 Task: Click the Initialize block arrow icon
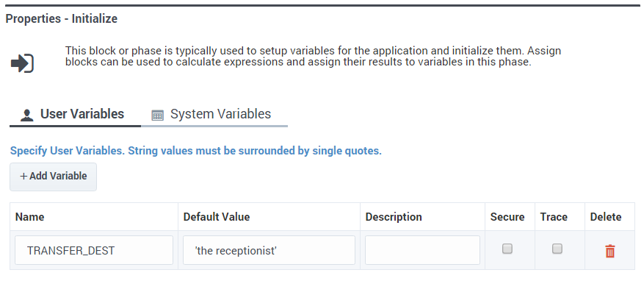click(22, 63)
